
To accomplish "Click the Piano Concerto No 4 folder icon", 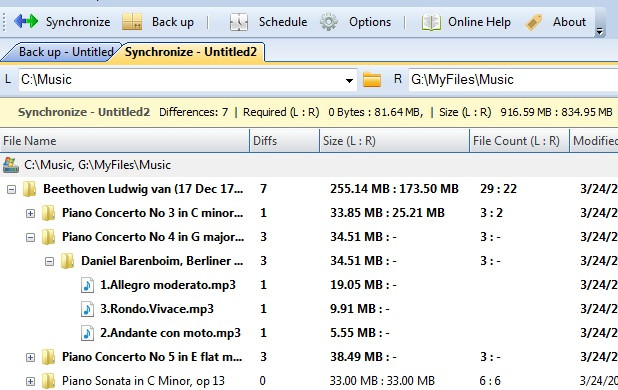I will pos(48,237).
